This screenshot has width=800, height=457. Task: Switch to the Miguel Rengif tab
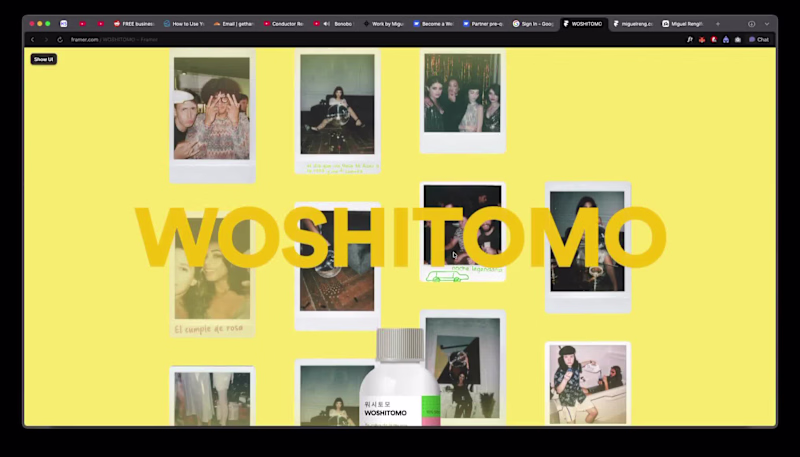pos(683,23)
